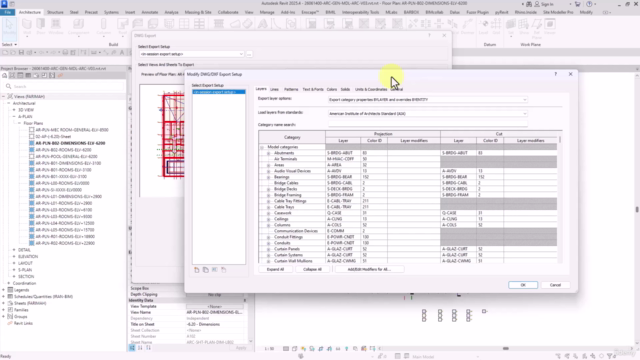Viewport: 640px width, 360px height.
Task: Click the floor plan preview thumbnail
Action: click(x=162, y=140)
